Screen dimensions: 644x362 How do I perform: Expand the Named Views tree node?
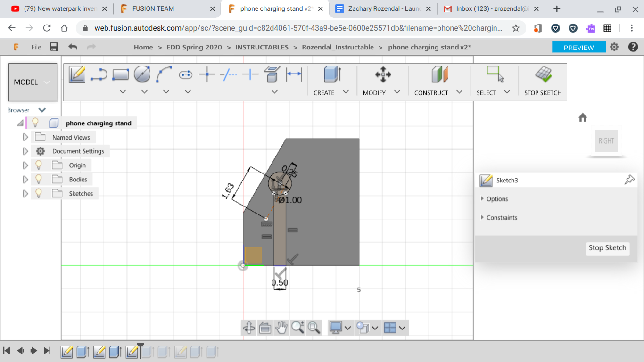pos(25,137)
